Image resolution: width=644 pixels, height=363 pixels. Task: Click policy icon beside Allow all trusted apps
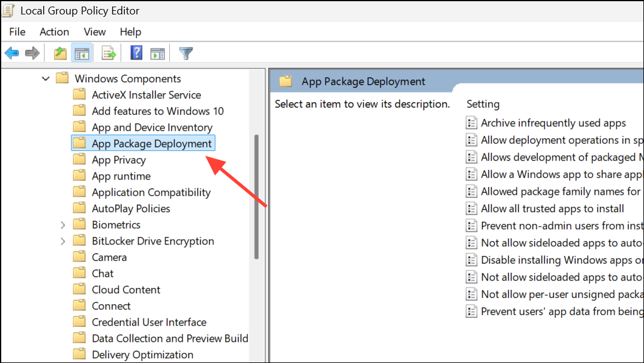(472, 209)
